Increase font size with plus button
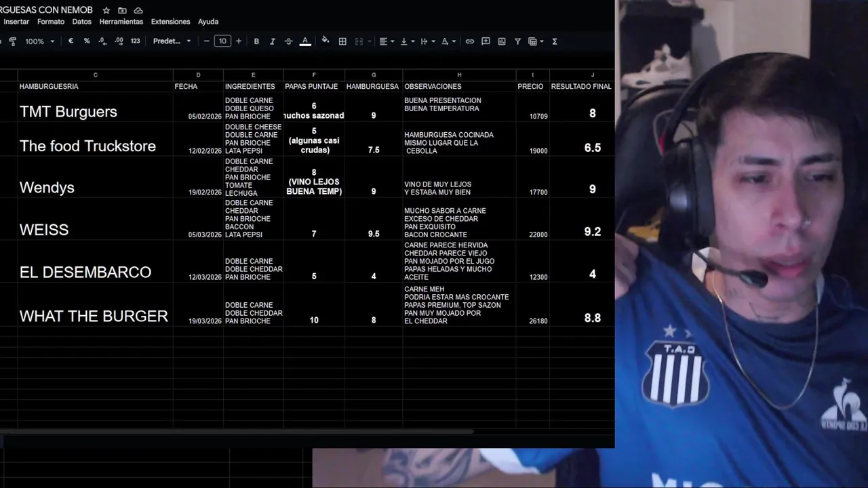The width and height of the screenshot is (868, 488). tap(238, 41)
